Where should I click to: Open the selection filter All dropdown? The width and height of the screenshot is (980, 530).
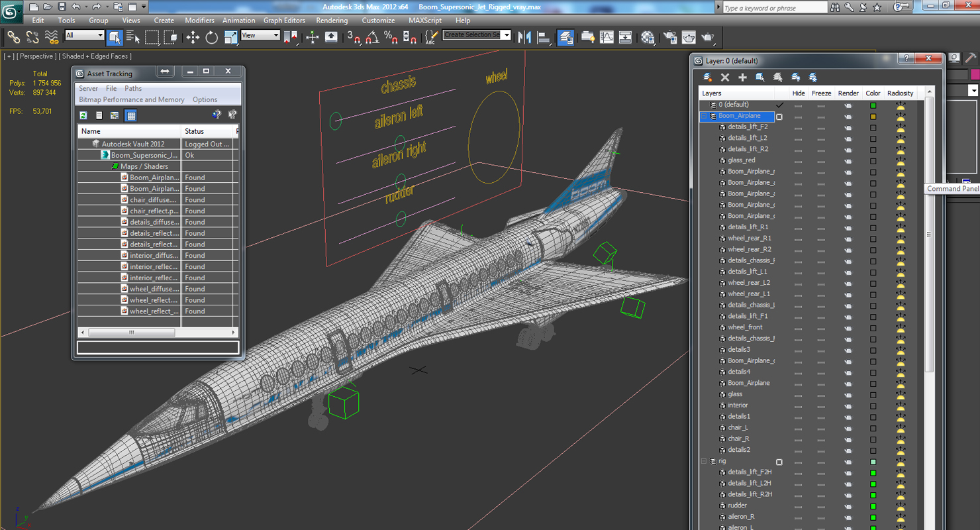pos(84,35)
